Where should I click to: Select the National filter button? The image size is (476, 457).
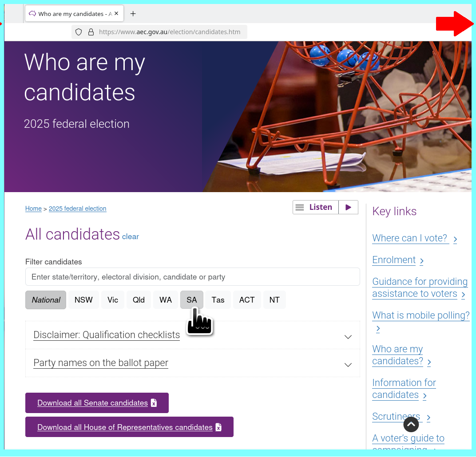pyautogui.click(x=46, y=300)
